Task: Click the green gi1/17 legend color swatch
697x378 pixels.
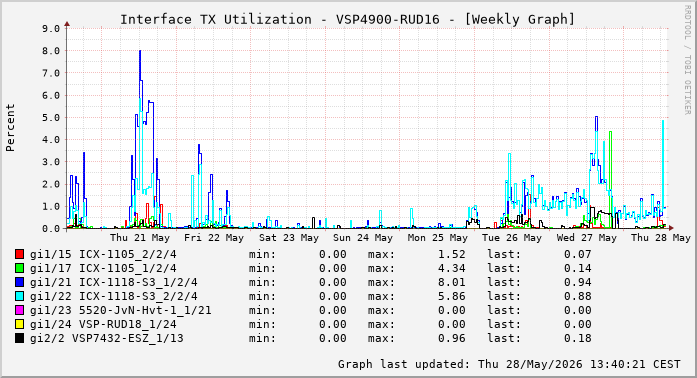Action: [19, 268]
